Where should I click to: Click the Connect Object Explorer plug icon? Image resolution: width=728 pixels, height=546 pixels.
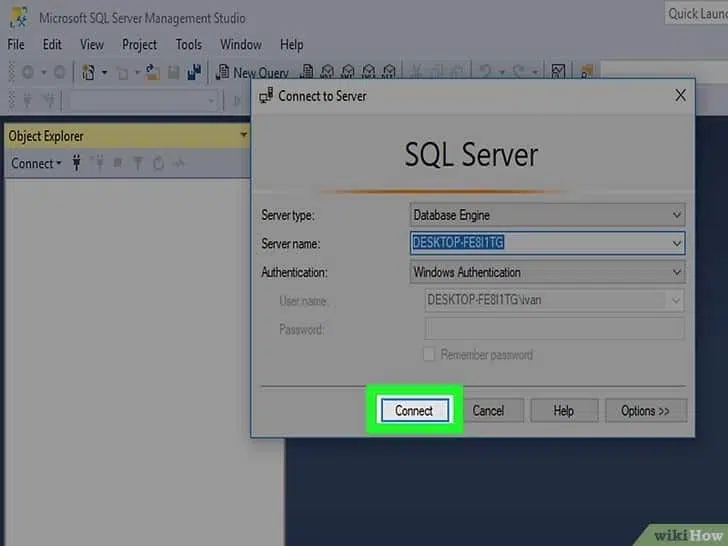[77, 163]
